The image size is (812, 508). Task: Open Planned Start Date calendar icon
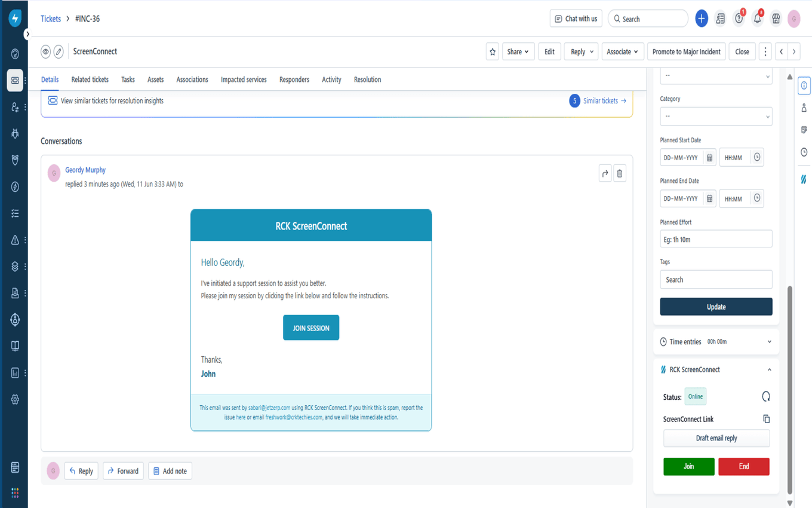pos(709,157)
